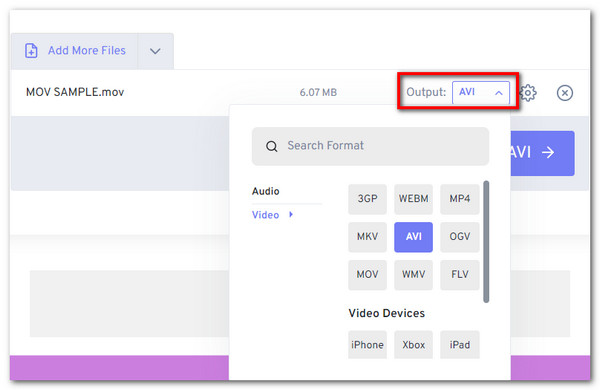Click the arrow next to Video
The image size is (600, 390).
tap(291, 214)
